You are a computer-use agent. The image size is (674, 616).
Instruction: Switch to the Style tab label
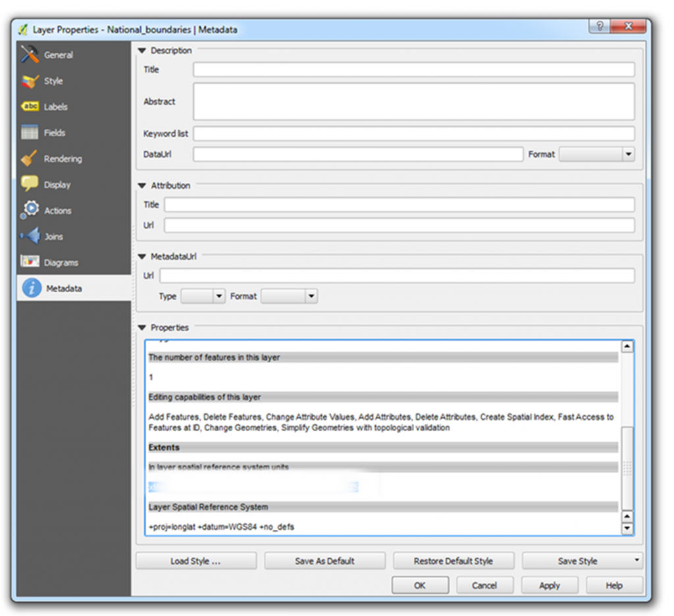point(53,81)
